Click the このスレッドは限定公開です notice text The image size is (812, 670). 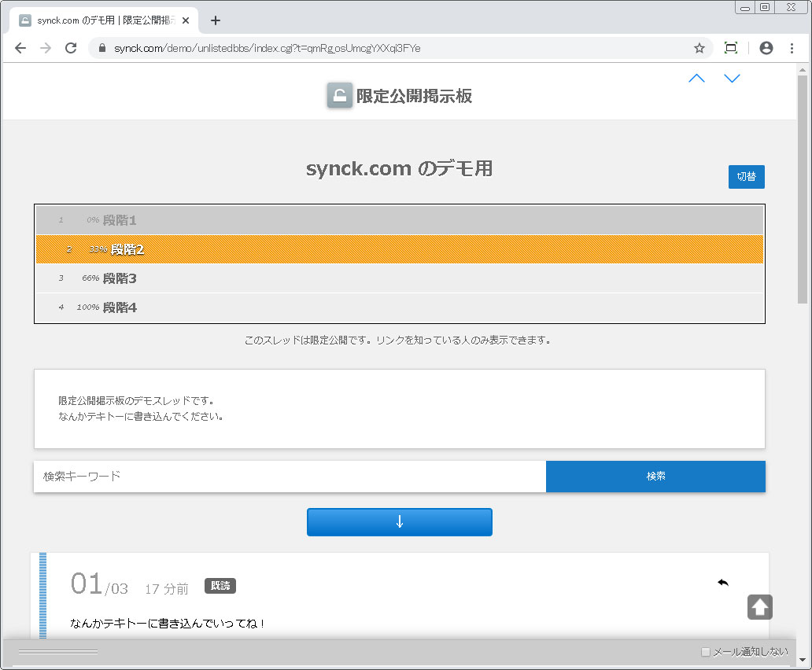coord(397,341)
